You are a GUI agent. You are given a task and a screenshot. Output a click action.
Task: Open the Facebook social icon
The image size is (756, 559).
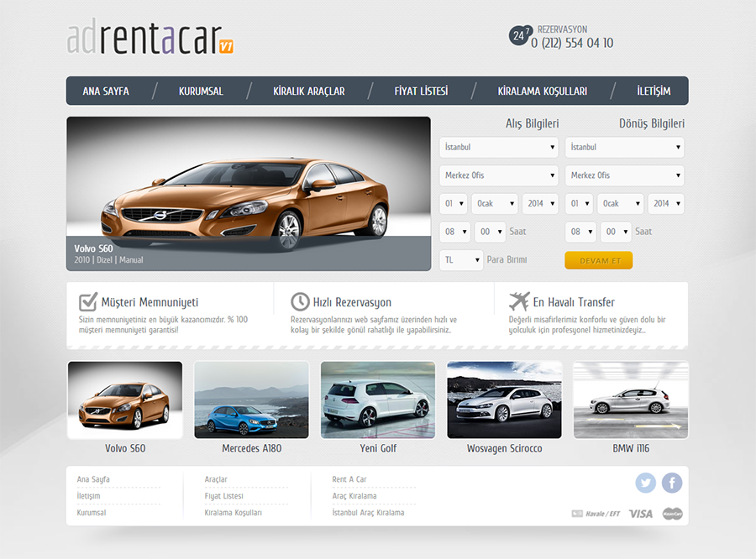click(x=672, y=483)
